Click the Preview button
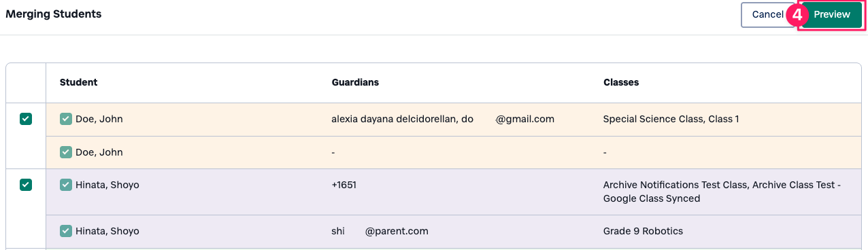The width and height of the screenshot is (868, 250). (x=831, y=14)
